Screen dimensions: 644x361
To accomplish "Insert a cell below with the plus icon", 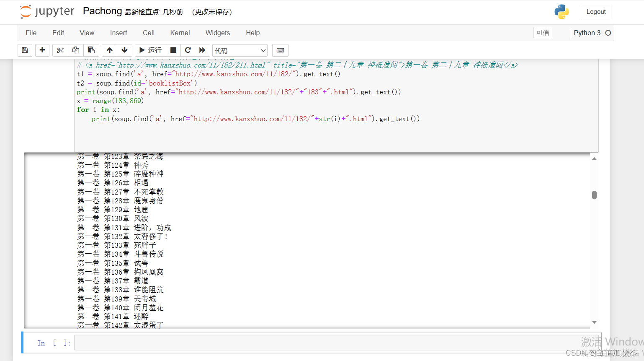I will pos(42,50).
